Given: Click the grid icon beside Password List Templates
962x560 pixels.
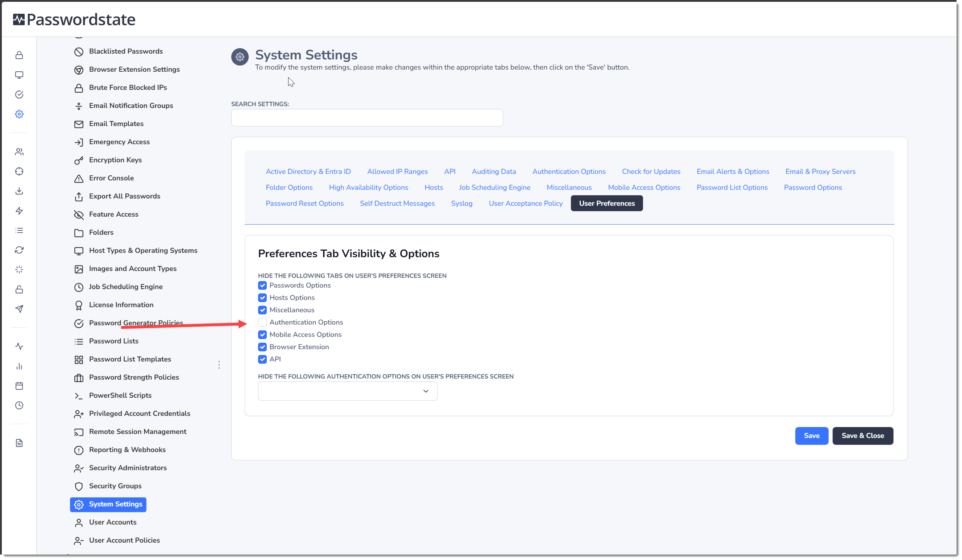Looking at the screenshot, I should pyautogui.click(x=79, y=360).
